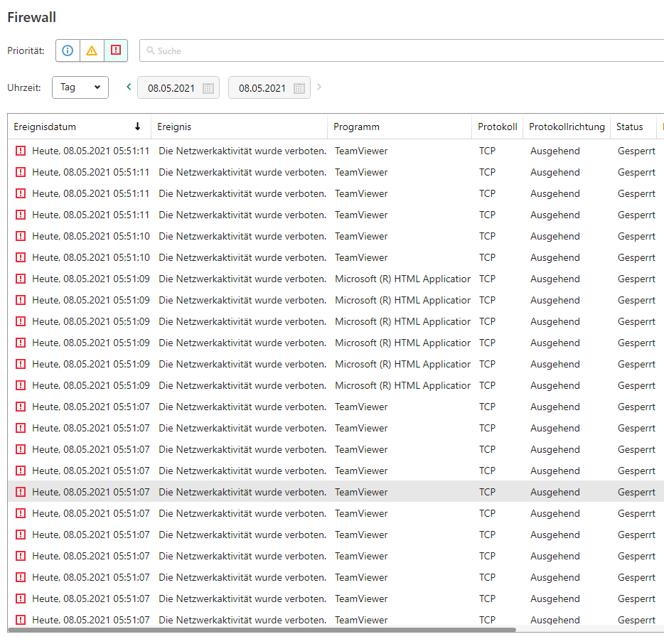Screen dimensions: 664x644
Task: Click critical icon of first TeamViewer event row
Action: (21, 151)
